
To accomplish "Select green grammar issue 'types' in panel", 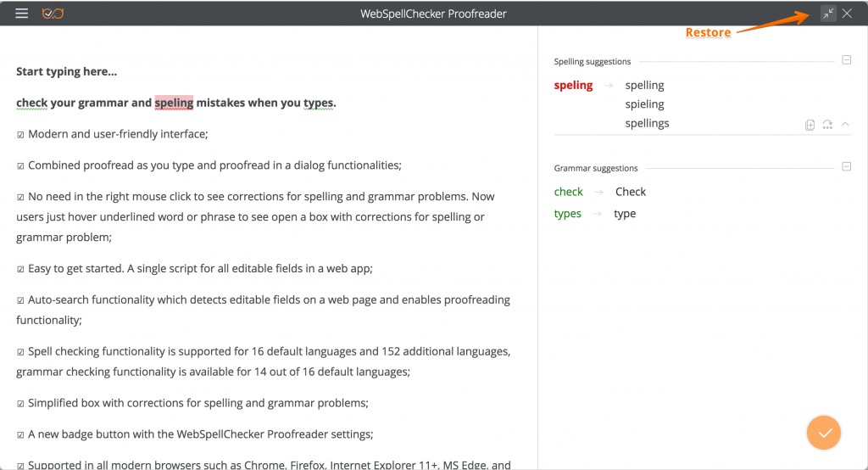I will pyautogui.click(x=567, y=214).
